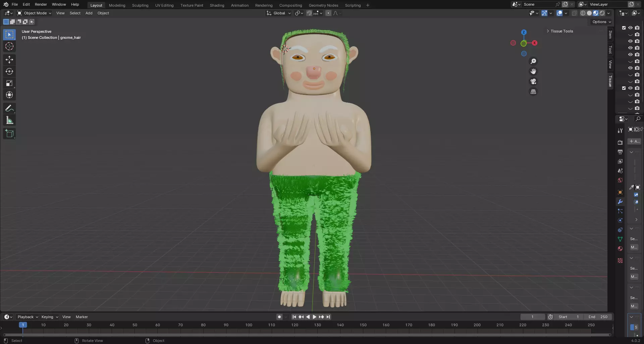Click the red X axis gizmo handle
Viewport: 644px width, 344px height.
tap(535, 43)
